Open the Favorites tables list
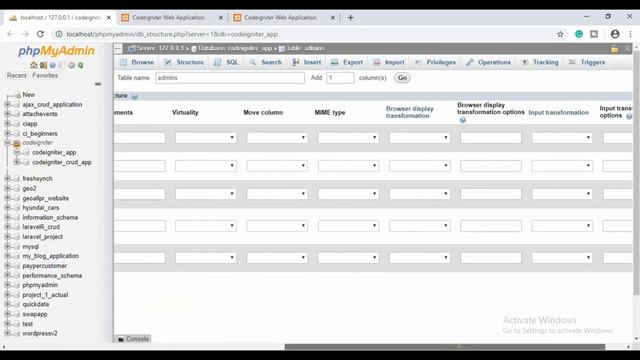This screenshot has height=360, width=640. (45, 76)
